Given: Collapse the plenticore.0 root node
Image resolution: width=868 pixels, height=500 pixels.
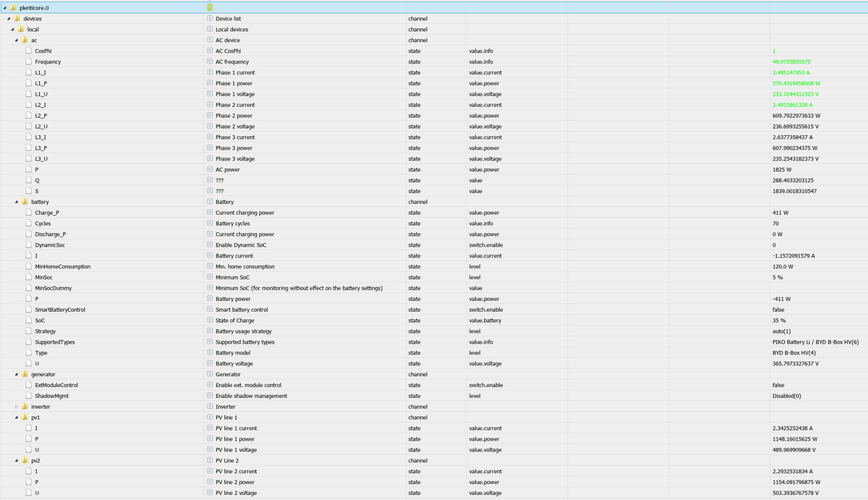Looking at the screenshot, I should 4,7.
